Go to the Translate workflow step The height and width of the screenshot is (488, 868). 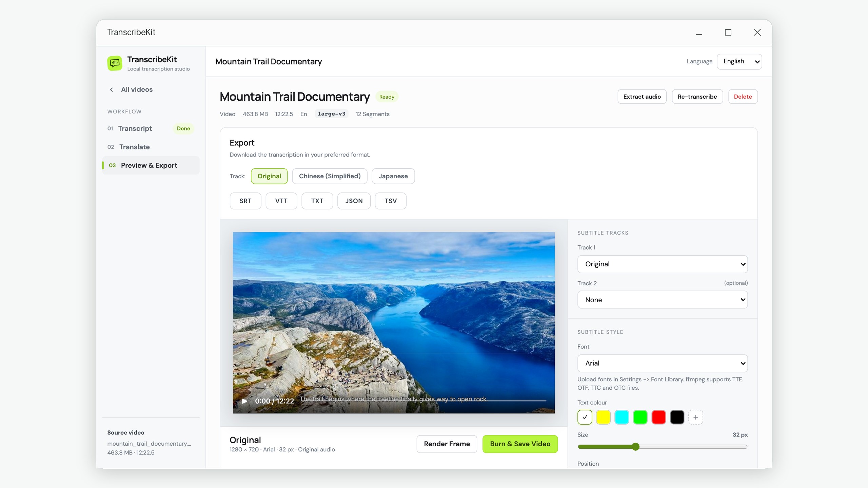(151, 147)
